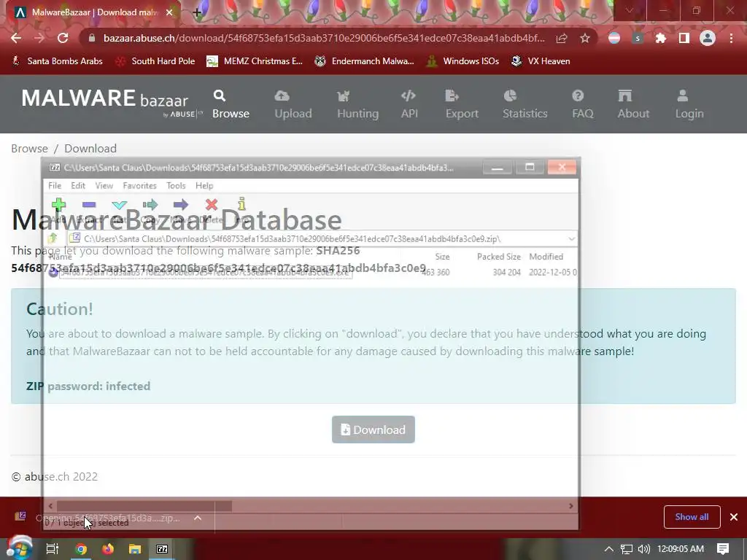Image resolution: width=747 pixels, height=560 pixels.
Task: Sort by the Size column header
Action: (x=442, y=257)
